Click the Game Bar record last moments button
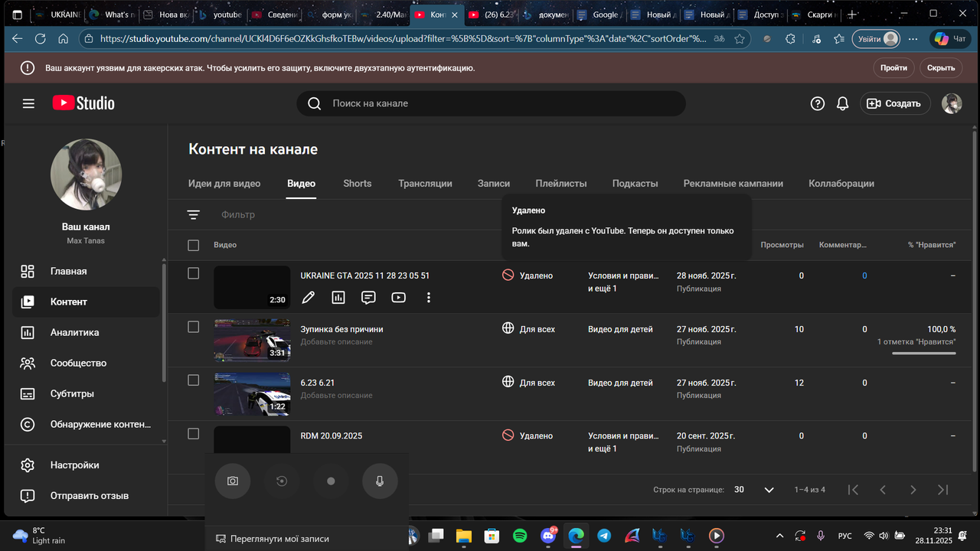980x551 pixels. pos(282,481)
